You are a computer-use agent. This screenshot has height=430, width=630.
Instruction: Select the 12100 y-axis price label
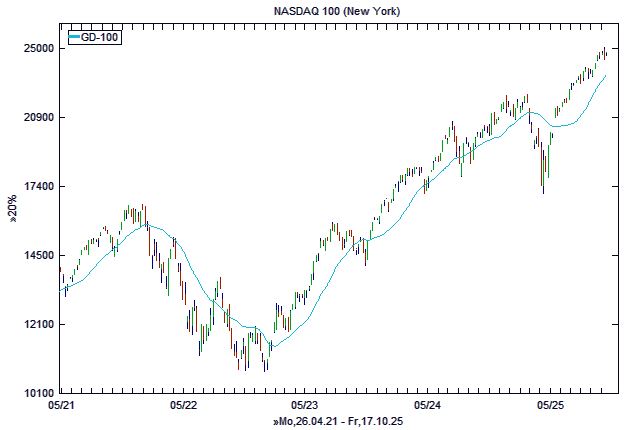pyautogui.click(x=38, y=325)
